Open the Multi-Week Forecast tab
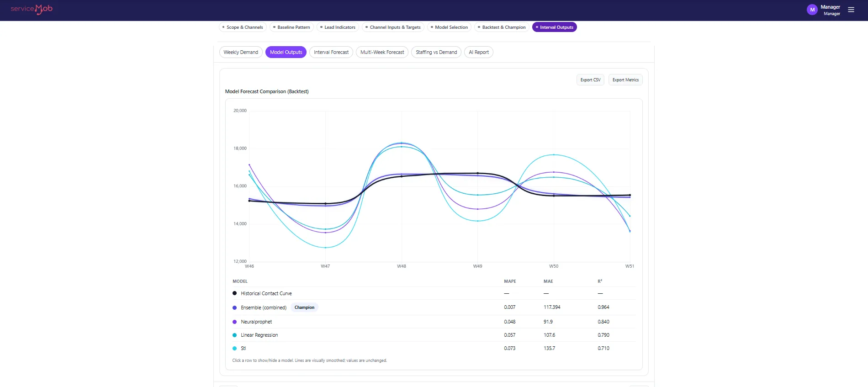The height and width of the screenshot is (387, 868). point(382,52)
